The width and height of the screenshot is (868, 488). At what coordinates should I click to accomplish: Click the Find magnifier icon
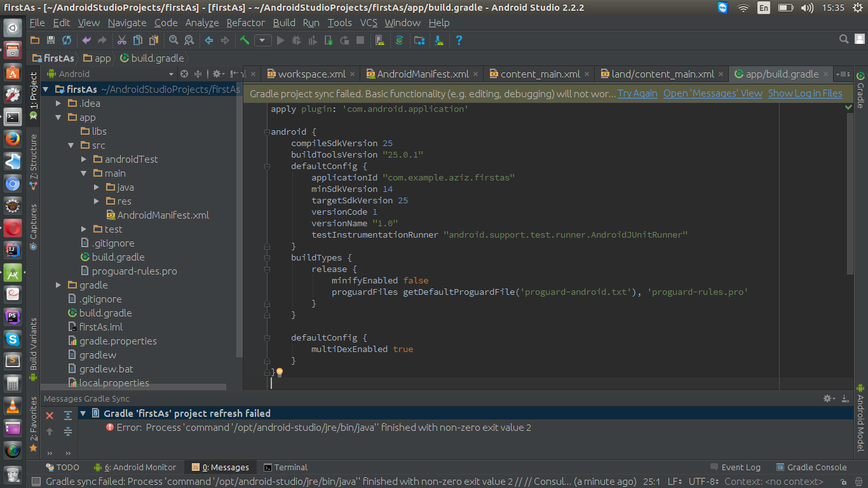[x=173, y=40]
